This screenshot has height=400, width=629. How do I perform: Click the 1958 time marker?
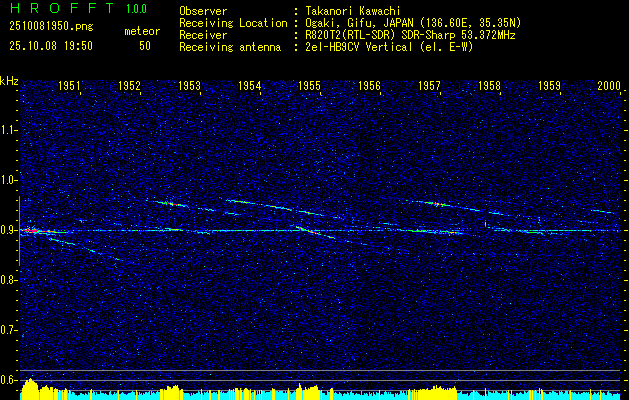click(x=489, y=85)
